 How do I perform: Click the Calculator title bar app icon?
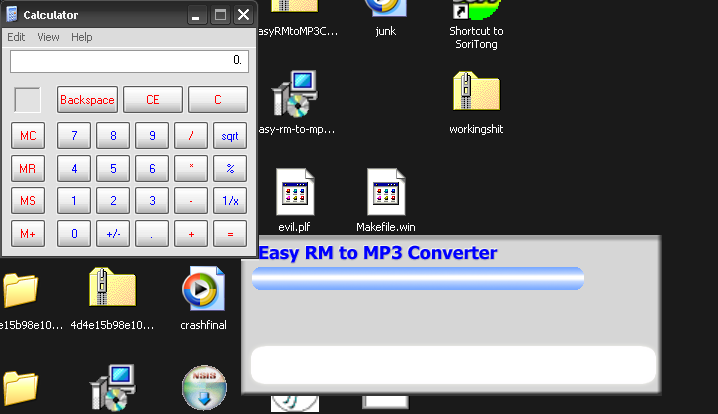pos(12,15)
